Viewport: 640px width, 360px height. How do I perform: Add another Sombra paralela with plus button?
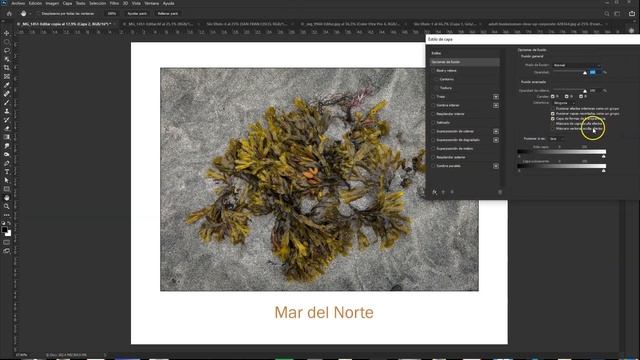pyautogui.click(x=496, y=166)
